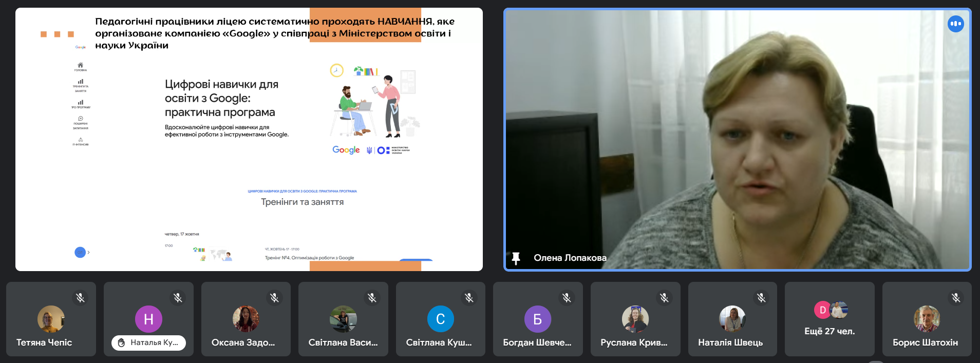Open Тренінг №4. Оптимізація роботи з Google
Screen dimensions: 980x363
pyautogui.click(x=309, y=258)
